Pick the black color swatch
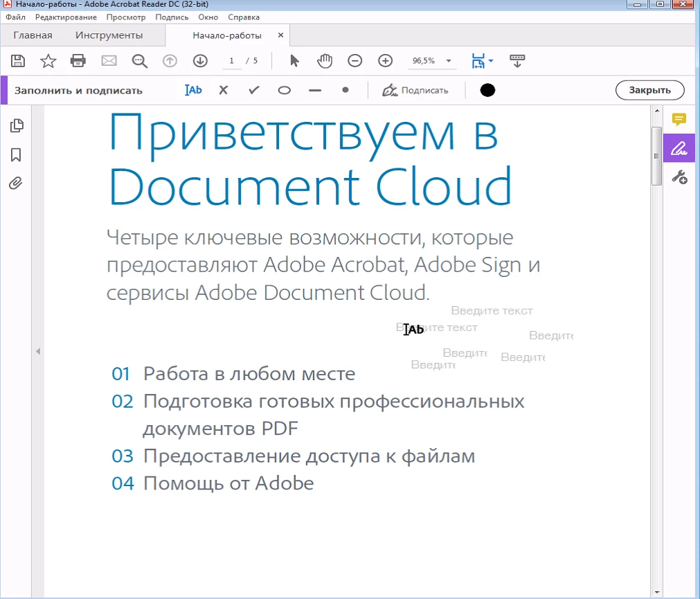 coord(487,90)
